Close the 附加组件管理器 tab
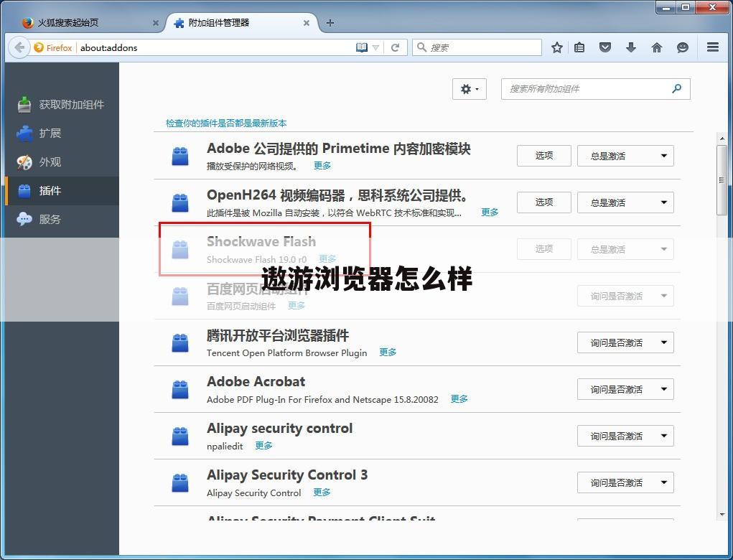The image size is (733, 560). [x=307, y=23]
